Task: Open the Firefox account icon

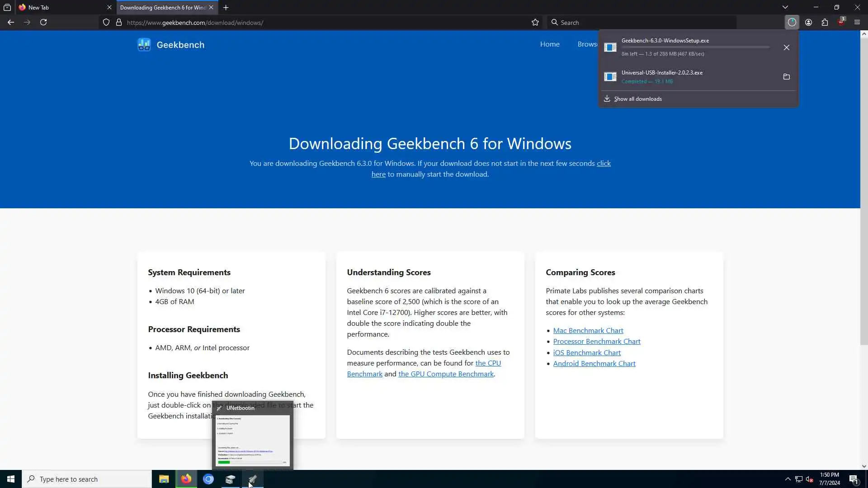Action: point(808,22)
